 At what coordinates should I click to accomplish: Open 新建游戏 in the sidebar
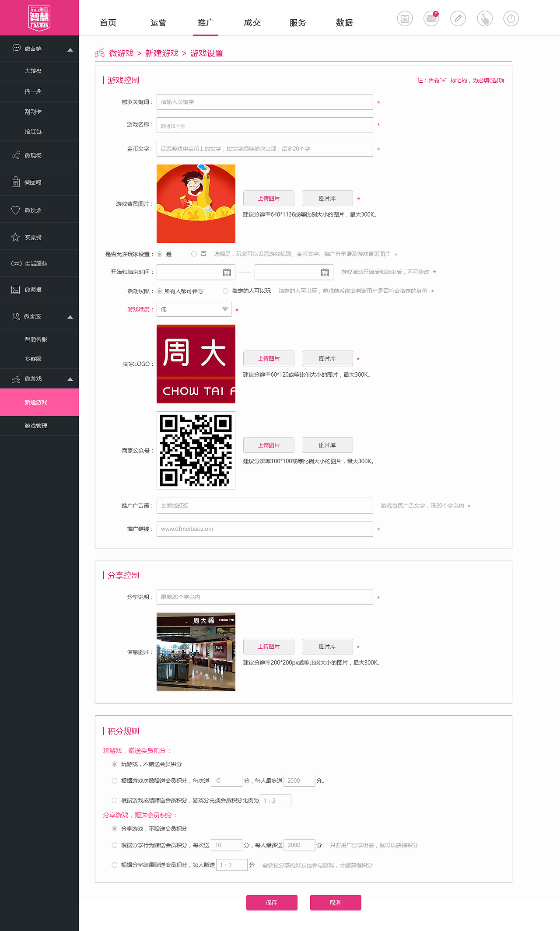coord(39,402)
